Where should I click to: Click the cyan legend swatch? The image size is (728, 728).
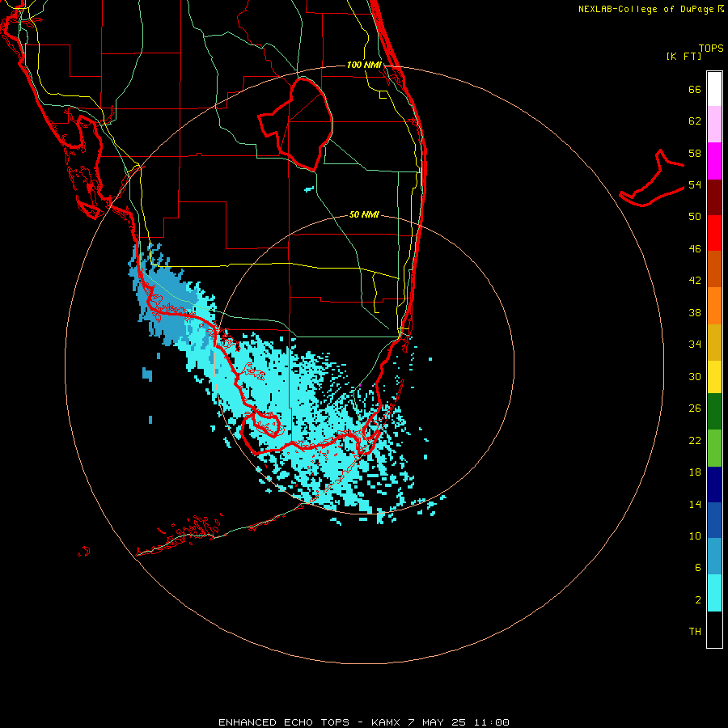pos(714,593)
